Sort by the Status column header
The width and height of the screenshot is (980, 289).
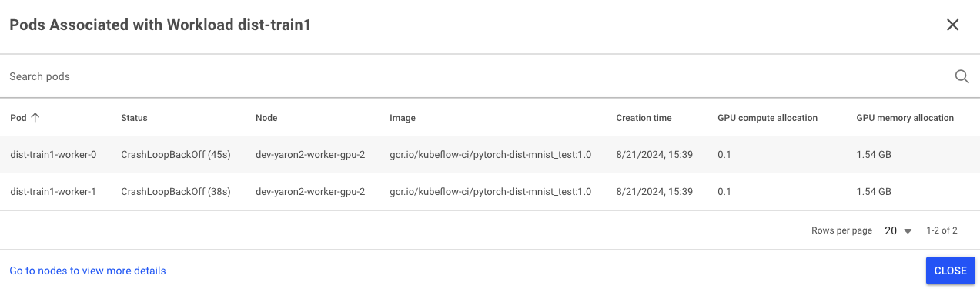click(134, 118)
